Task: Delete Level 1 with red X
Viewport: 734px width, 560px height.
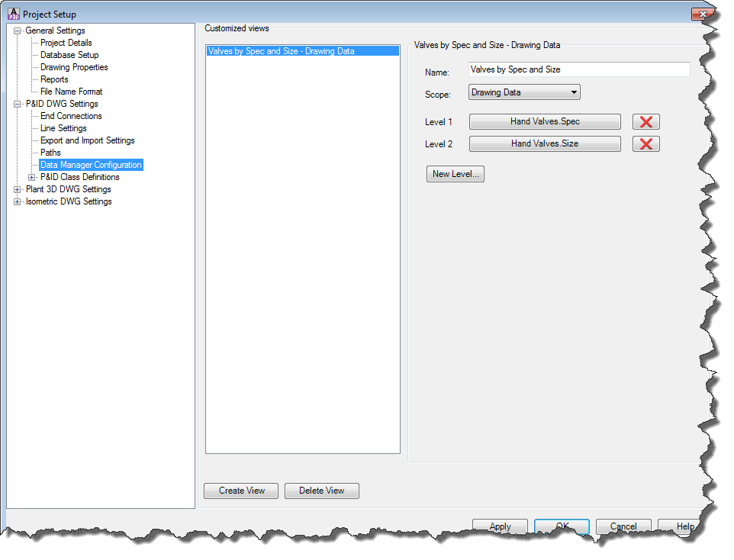Action: click(x=646, y=122)
